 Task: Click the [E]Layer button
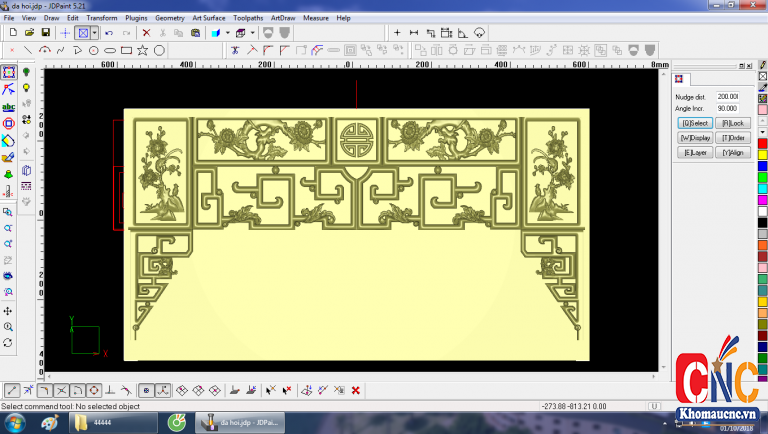coord(695,152)
